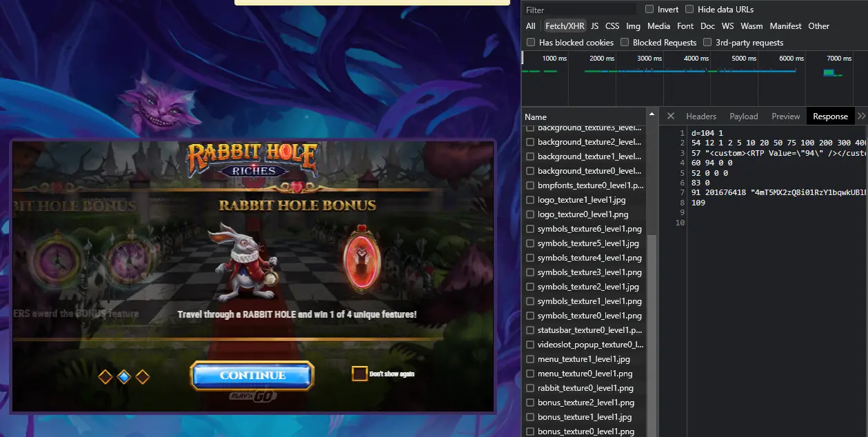Click file icon beside logo_texture0_level1.png
Screen dimensions: 868x437
529,214
